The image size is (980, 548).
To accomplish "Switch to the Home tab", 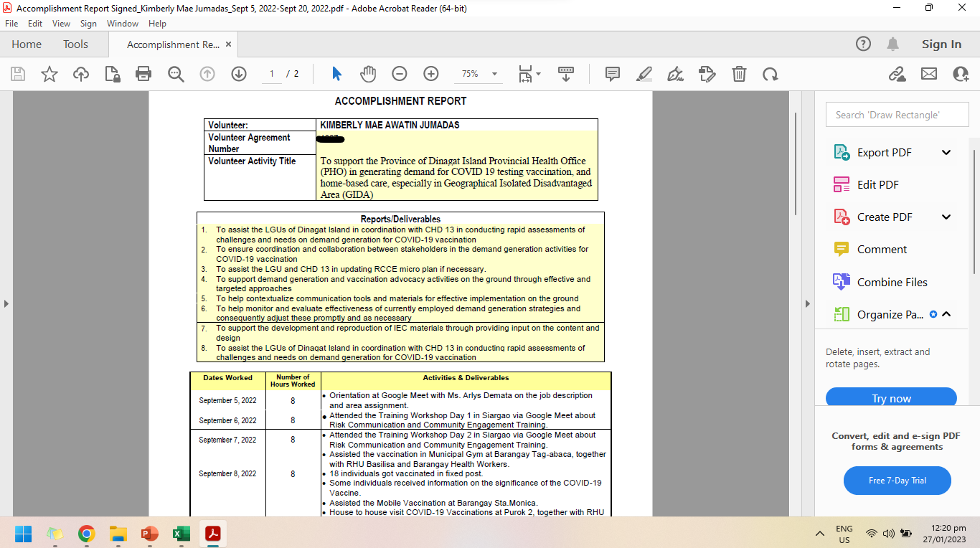I will pyautogui.click(x=27, y=44).
